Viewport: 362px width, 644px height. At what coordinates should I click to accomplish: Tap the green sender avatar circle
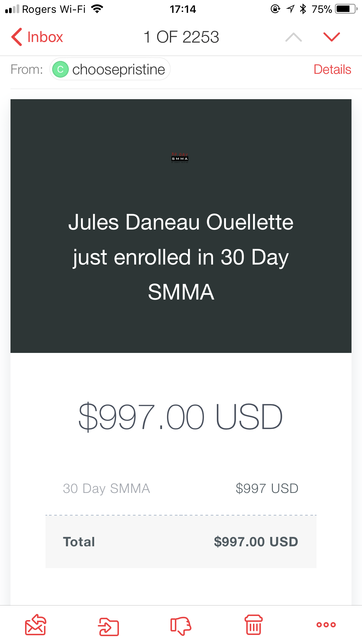60,69
